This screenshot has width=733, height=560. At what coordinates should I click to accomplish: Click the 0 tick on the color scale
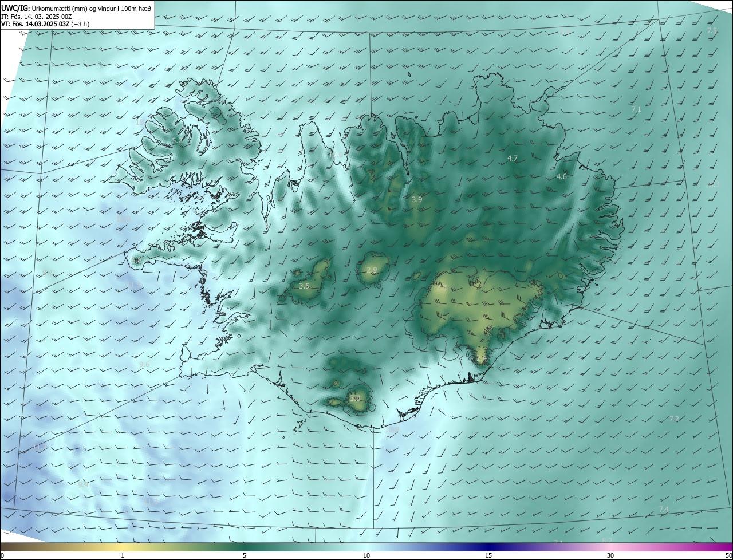coord(2,556)
